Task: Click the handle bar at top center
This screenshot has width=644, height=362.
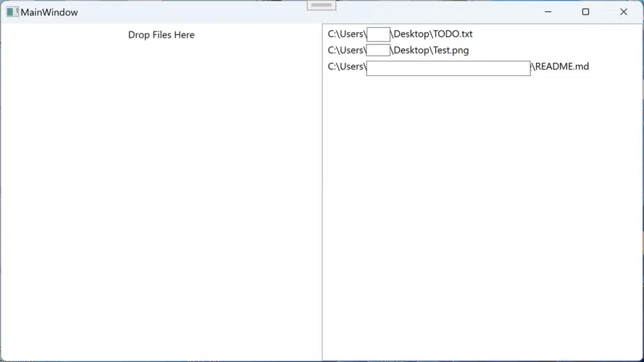Action: tap(321, 5)
